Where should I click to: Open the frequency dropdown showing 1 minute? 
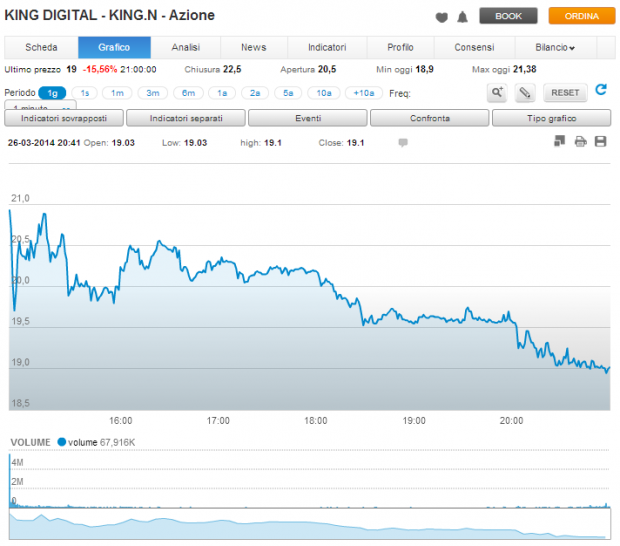coord(40,105)
